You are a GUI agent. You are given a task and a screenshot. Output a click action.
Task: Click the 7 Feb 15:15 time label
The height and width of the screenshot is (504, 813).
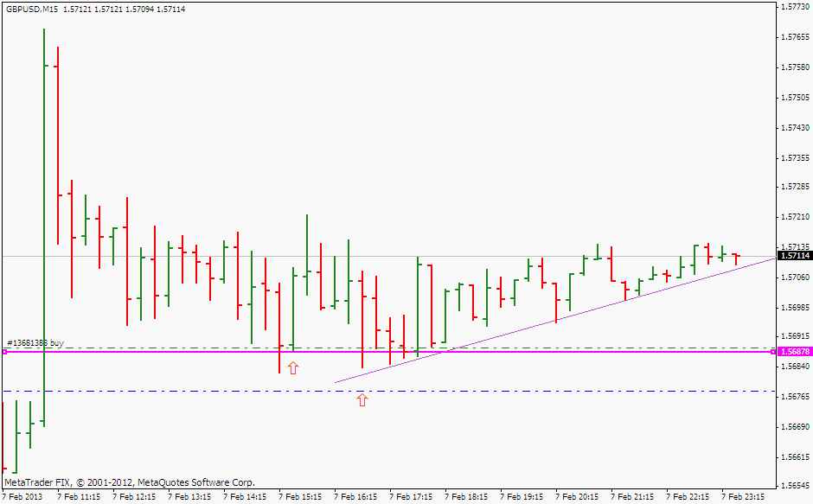(x=300, y=497)
